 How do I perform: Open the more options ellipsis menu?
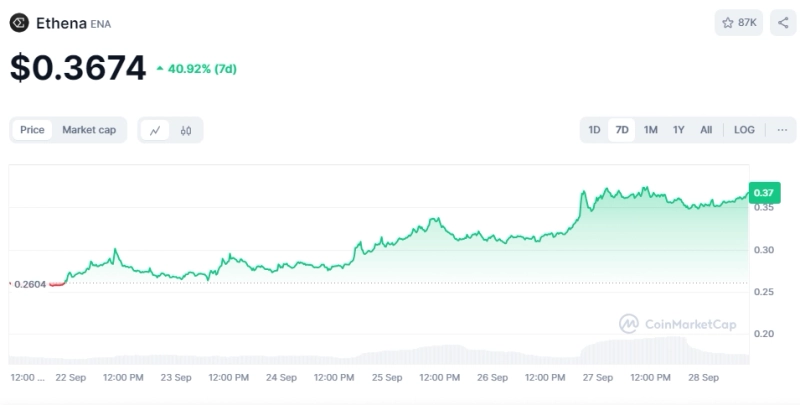click(782, 130)
